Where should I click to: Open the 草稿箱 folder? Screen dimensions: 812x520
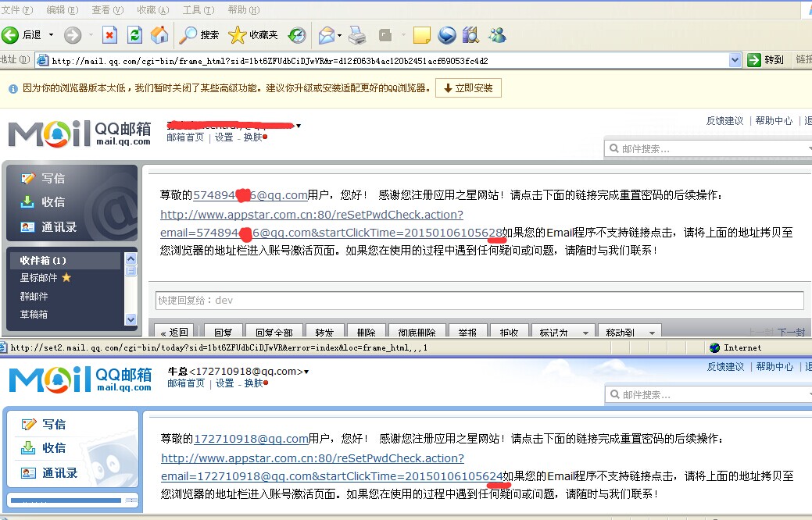click(x=34, y=314)
